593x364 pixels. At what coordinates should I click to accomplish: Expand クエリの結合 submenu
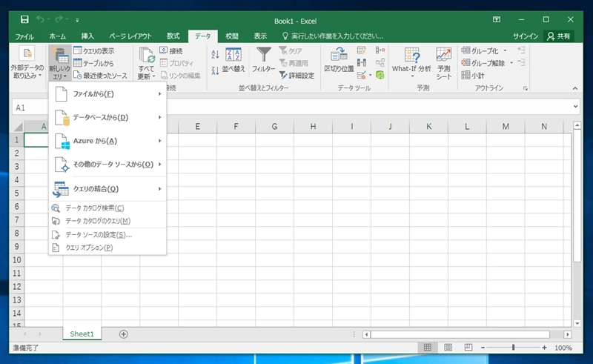(107, 188)
